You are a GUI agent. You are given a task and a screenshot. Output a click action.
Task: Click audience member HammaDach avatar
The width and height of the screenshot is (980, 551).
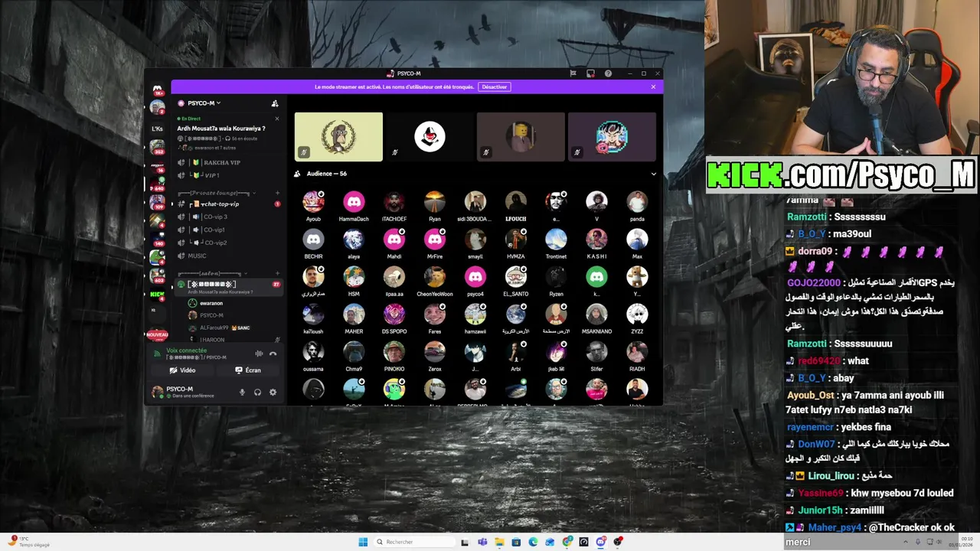[354, 202]
